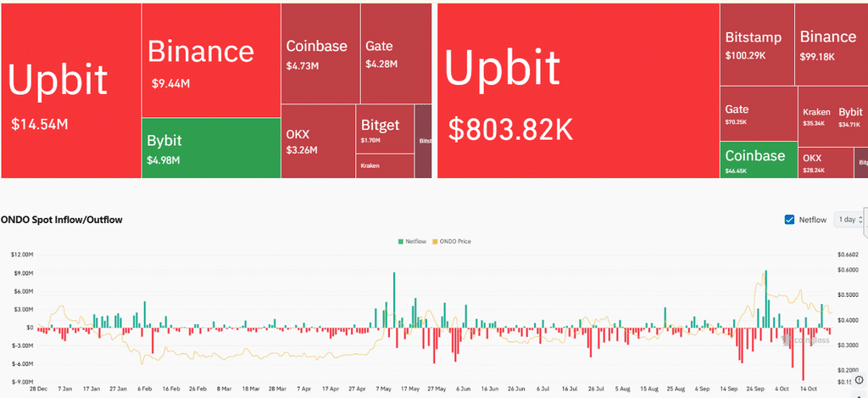Click the OKX $28.24K tile
The image size is (868, 398).
[826, 162]
